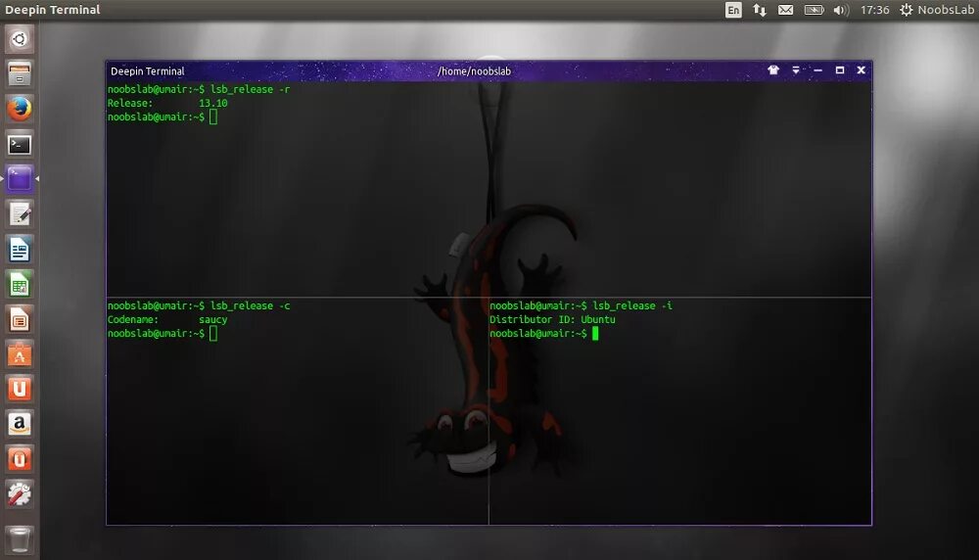Open Ubuntu One from the launcher

click(20, 389)
